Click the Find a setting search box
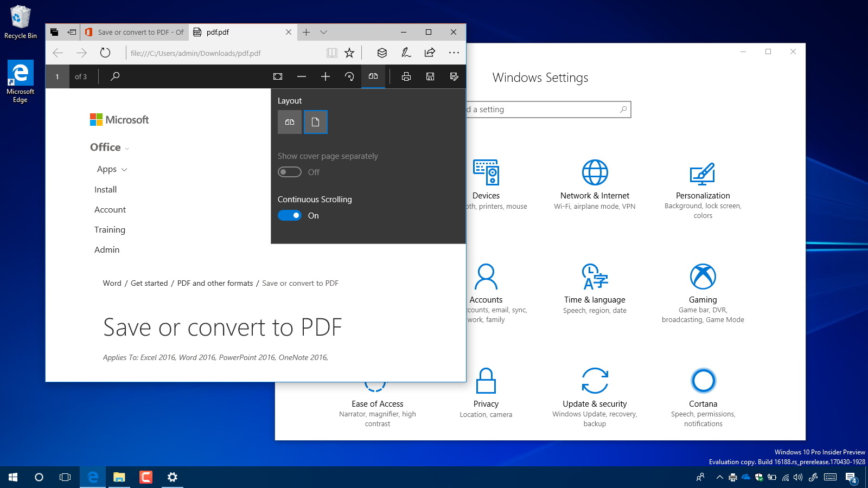868x488 pixels. tap(542, 109)
